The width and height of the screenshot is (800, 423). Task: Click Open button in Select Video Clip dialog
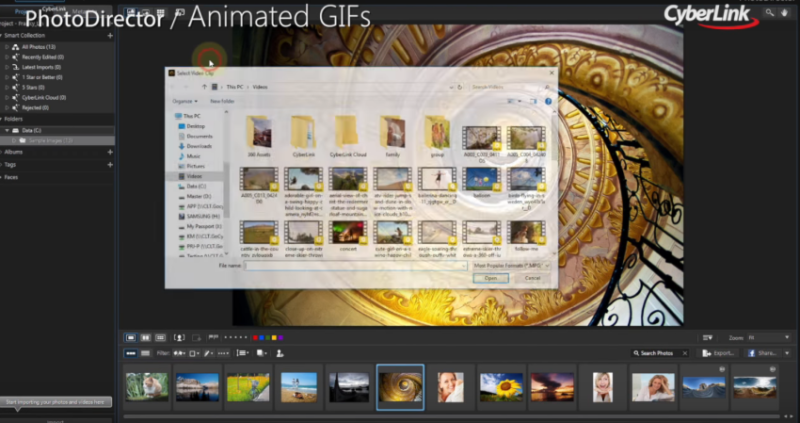point(491,278)
